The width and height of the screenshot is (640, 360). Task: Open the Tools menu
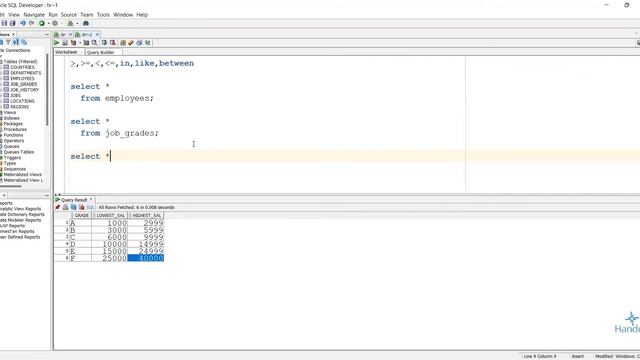(103, 15)
